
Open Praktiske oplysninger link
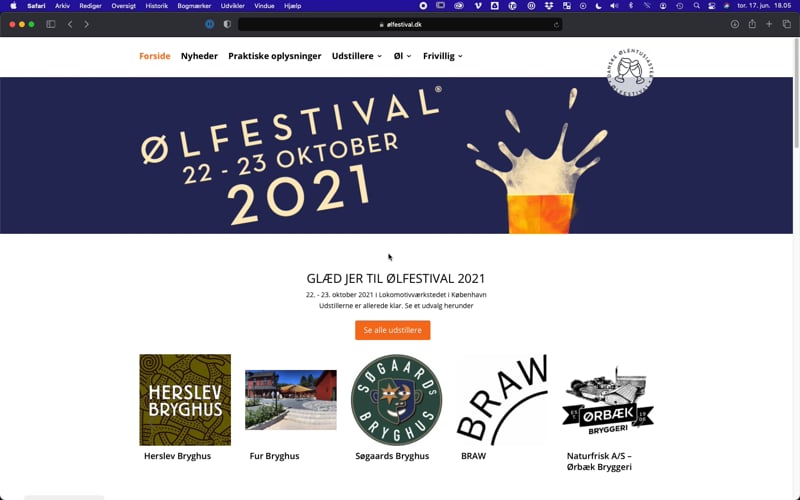tap(274, 56)
